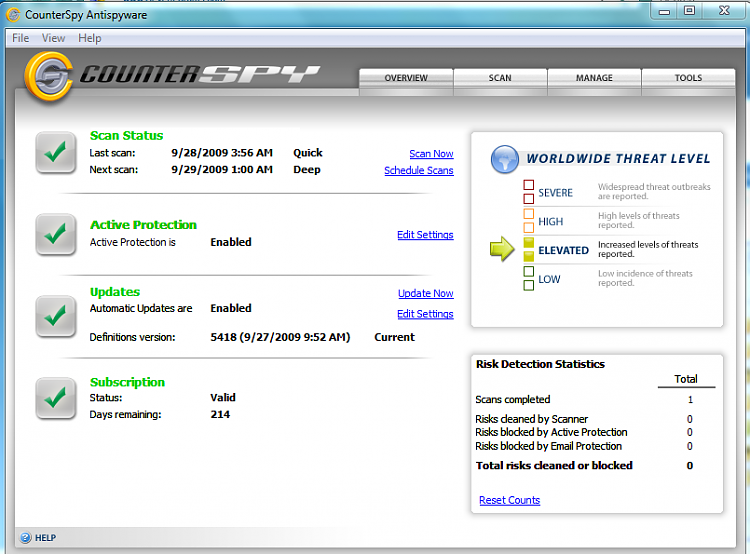Click the Worldwide Threat Level title
Screen dimensions: 750x554
(618, 159)
